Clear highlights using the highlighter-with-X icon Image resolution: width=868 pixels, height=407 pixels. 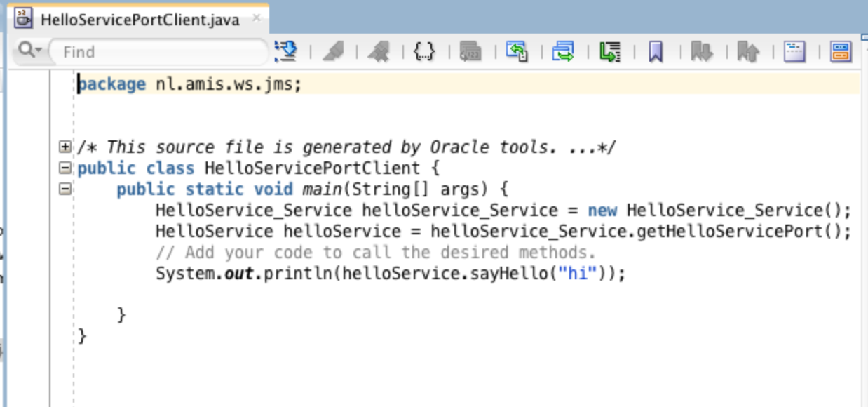(379, 51)
